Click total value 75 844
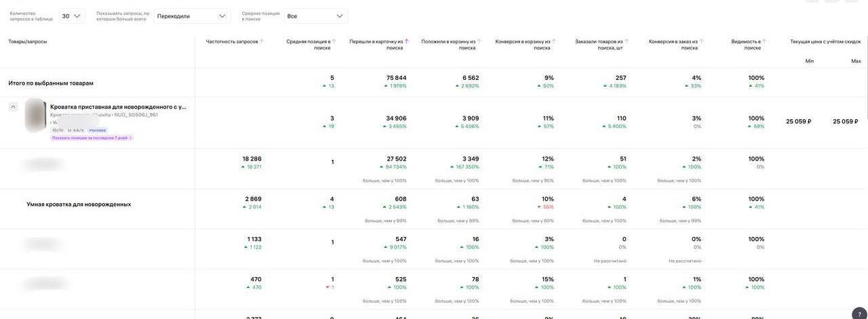This screenshot has width=868, height=319. 397,78
